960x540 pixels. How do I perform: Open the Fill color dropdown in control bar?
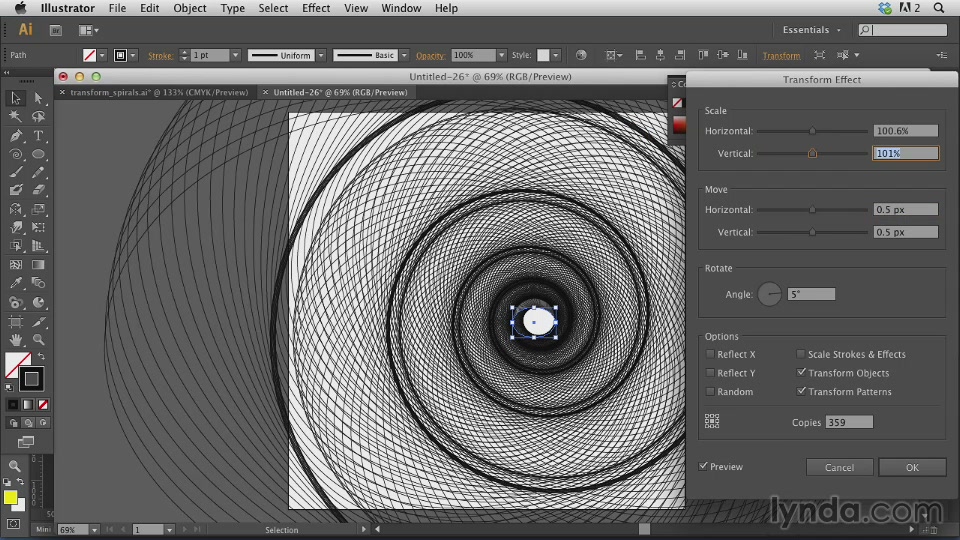pos(102,55)
